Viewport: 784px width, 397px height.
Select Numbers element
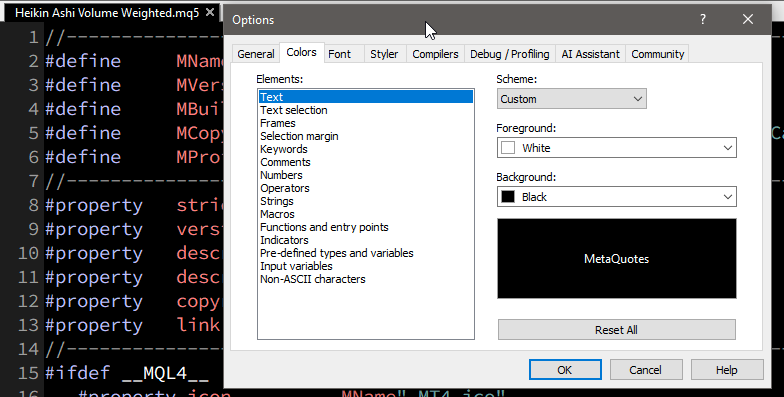366,175
